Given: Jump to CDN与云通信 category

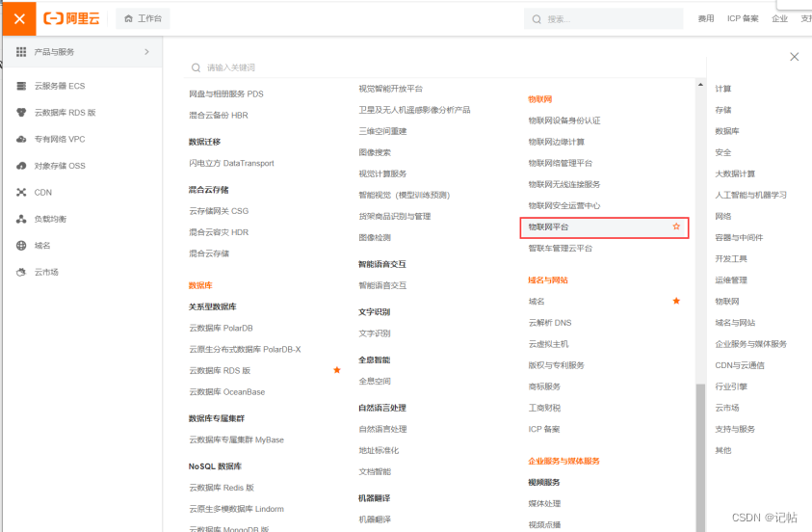Looking at the screenshot, I should tap(740, 365).
